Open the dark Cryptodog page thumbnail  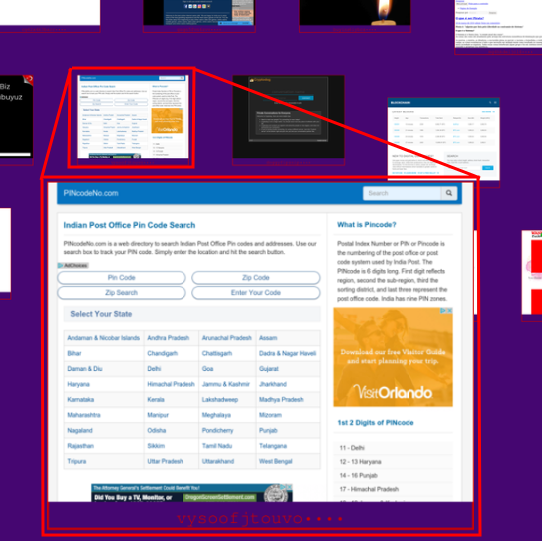tap(289, 116)
